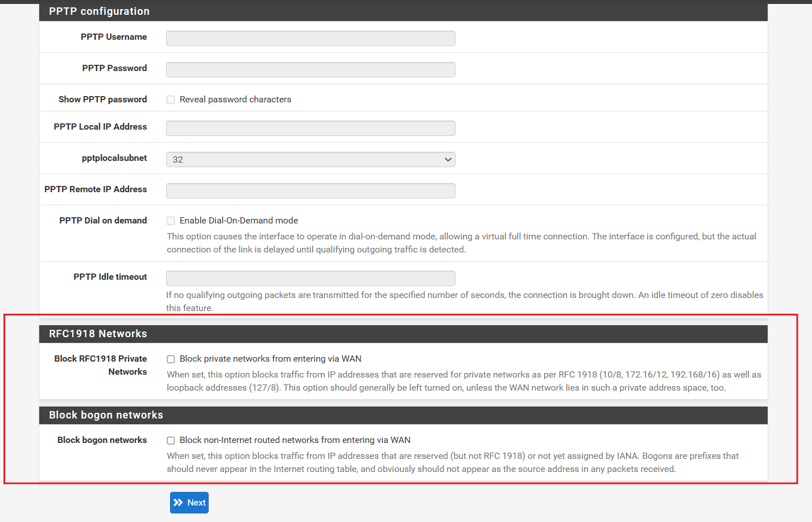Select the PPTP Local IP Address field
This screenshot has height=522, width=812.
[310, 129]
